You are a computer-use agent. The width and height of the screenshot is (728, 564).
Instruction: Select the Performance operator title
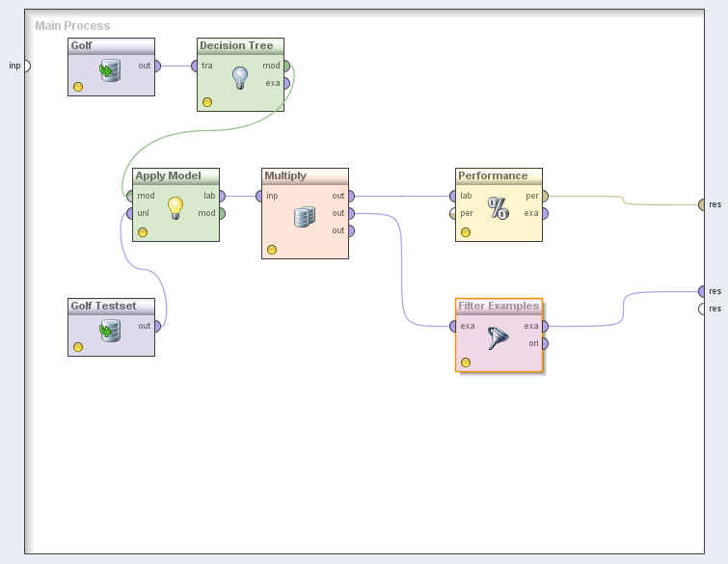point(493,175)
